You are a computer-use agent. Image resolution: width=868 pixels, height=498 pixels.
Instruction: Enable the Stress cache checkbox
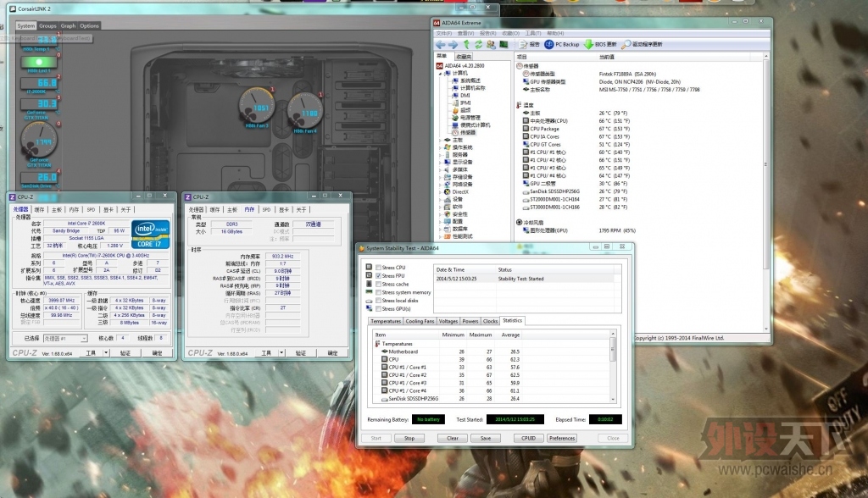(378, 284)
